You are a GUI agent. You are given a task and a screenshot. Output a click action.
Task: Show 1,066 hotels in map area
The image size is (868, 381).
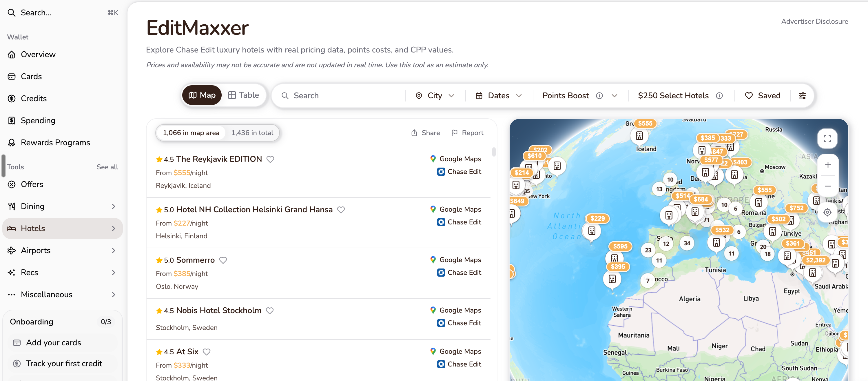(x=191, y=133)
